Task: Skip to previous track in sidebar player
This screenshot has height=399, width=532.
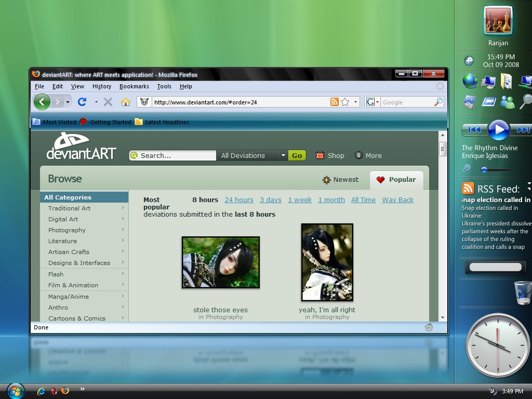Action: 475,129
